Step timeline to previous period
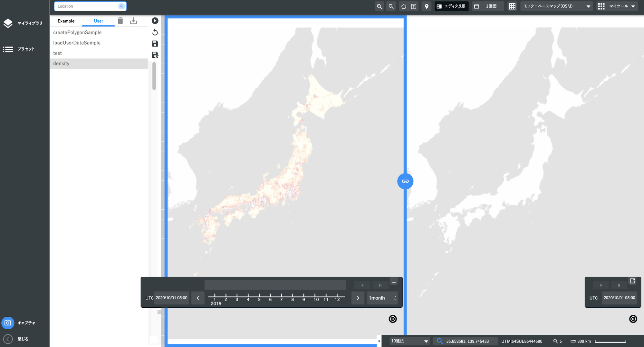This screenshot has width=644, height=347. coord(198,298)
